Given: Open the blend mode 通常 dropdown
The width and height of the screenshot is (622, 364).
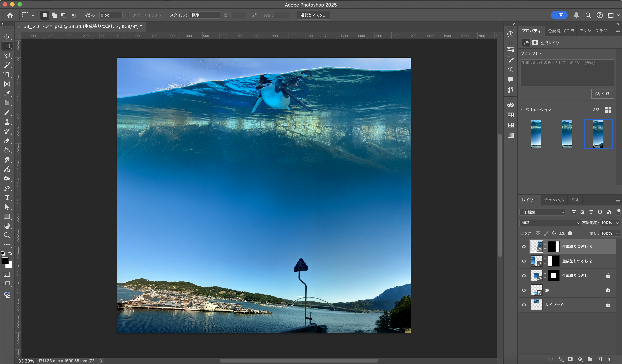Looking at the screenshot, I should (550, 223).
